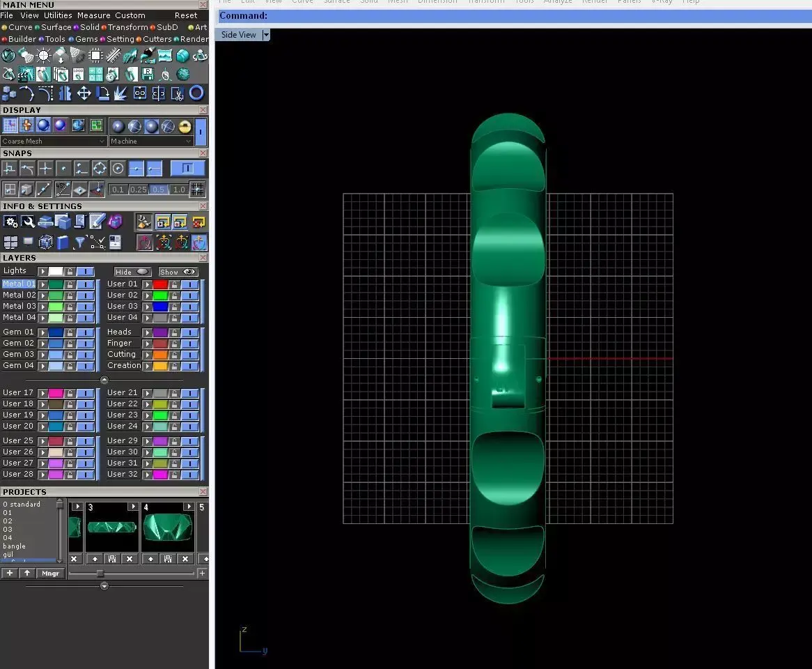Open the Side View viewport dropdown arrow
The image size is (812, 669).
click(x=266, y=35)
